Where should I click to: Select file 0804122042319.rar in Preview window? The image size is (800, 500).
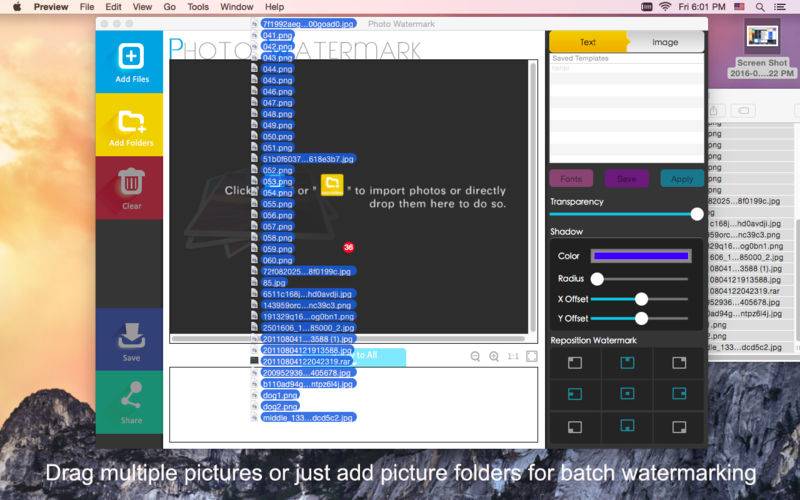click(745, 291)
